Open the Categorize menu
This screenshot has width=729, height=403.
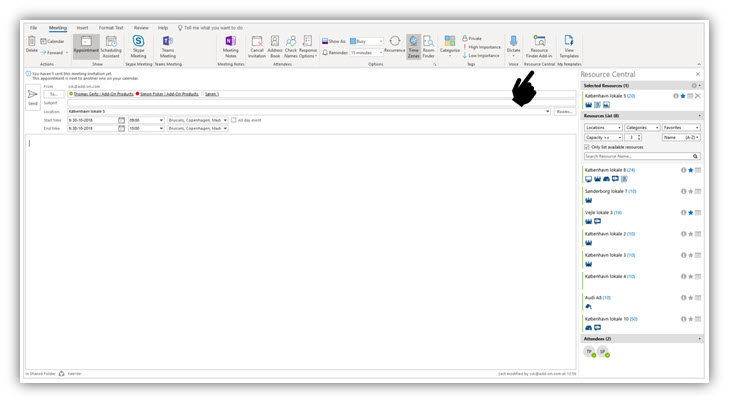pos(450,45)
